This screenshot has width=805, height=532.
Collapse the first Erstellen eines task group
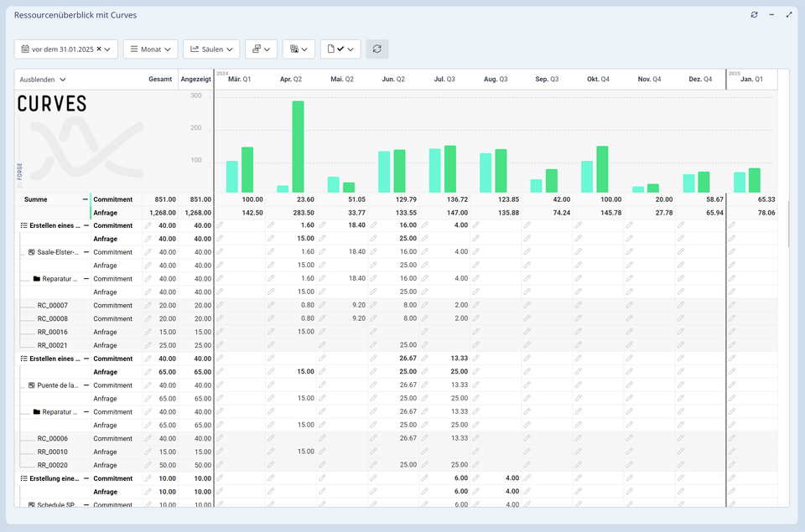85,226
